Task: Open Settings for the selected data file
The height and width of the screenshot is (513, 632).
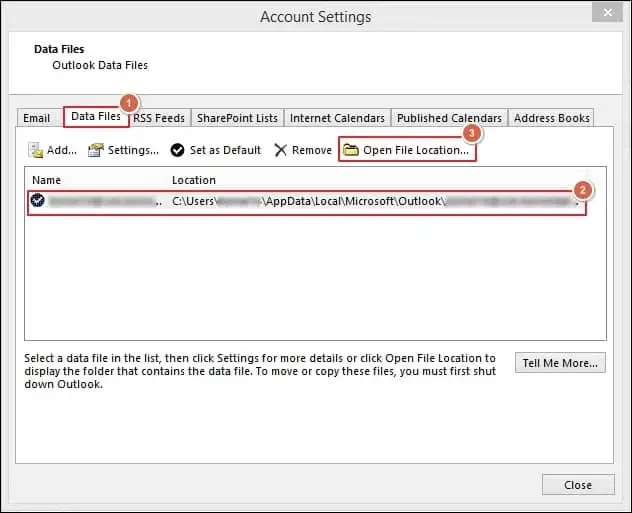Action: pos(123,150)
